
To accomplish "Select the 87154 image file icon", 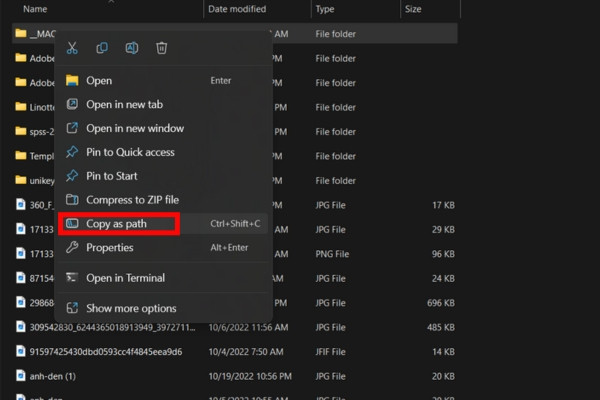I will pyautogui.click(x=21, y=278).
